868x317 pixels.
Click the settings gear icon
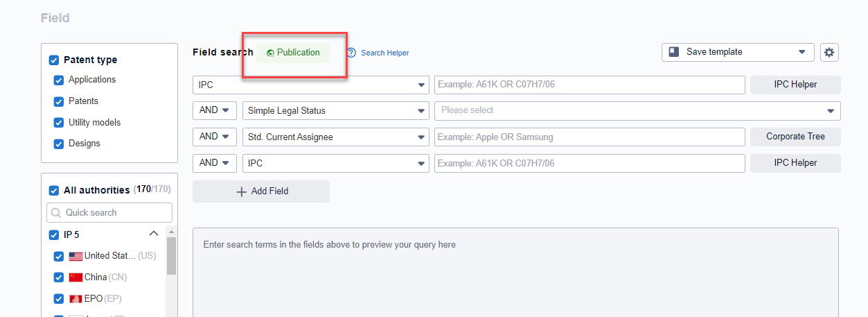[x=829, y=52]
